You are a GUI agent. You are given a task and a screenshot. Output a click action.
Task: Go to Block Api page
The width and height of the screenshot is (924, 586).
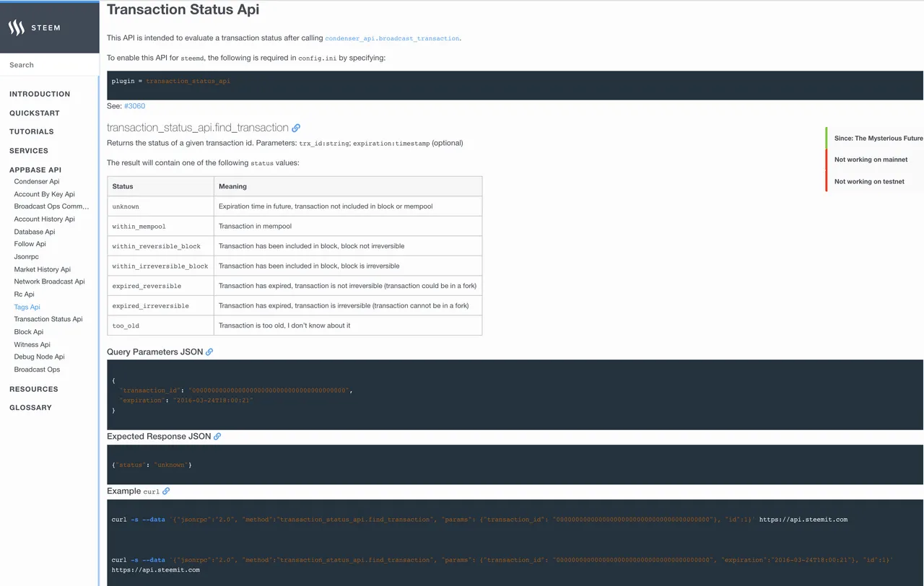(29, 332)
